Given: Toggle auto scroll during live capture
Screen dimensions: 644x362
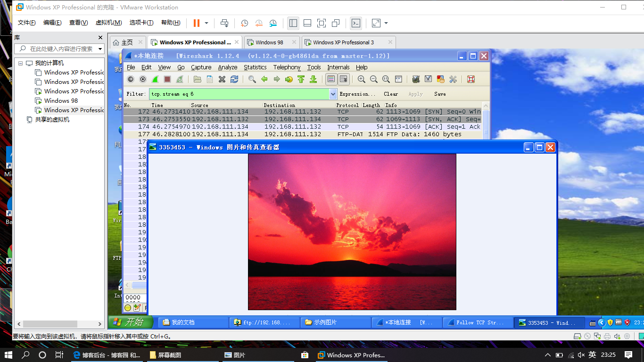Looking at the screenshot, I should pyautogui.click(x=344, y=79).
